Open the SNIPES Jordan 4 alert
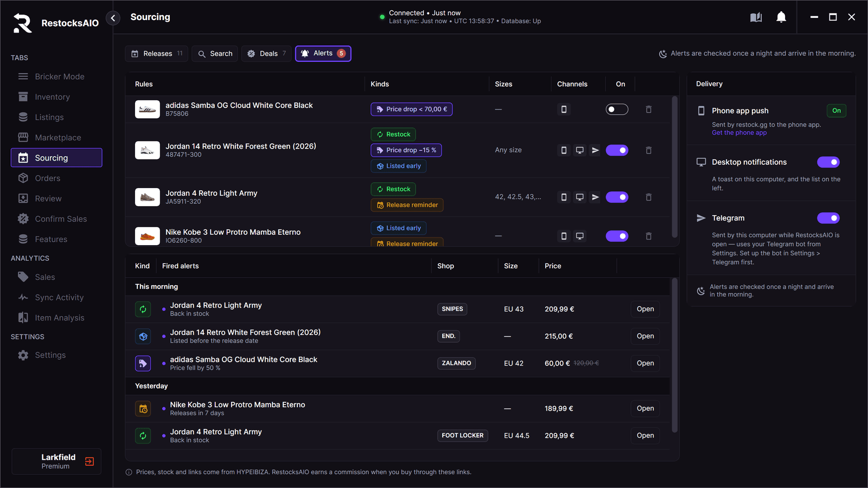The width and height of the screenshot is (868, 488). (x=645, y=309)
